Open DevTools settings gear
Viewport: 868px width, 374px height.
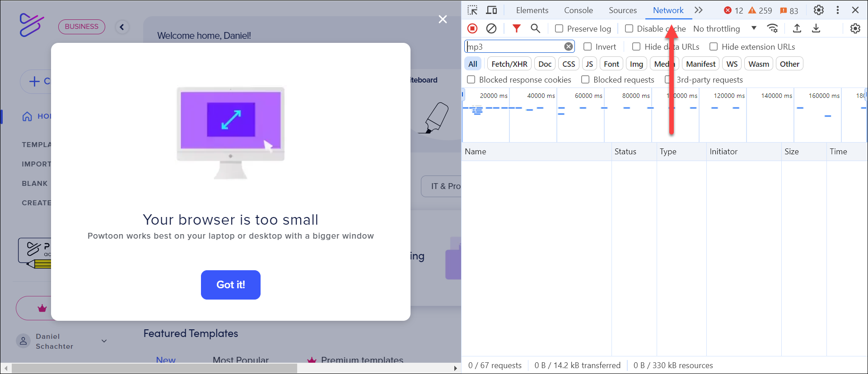pos(819,10)
